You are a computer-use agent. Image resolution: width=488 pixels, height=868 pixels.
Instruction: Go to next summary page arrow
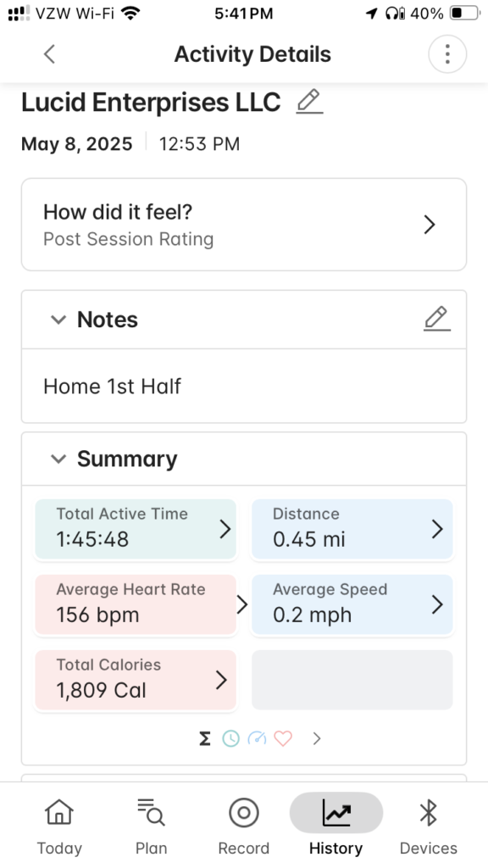click(317, 738)
